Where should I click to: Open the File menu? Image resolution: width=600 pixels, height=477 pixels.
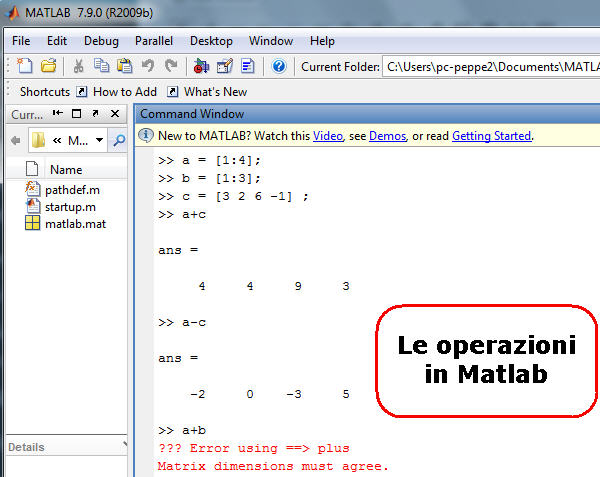21,41
